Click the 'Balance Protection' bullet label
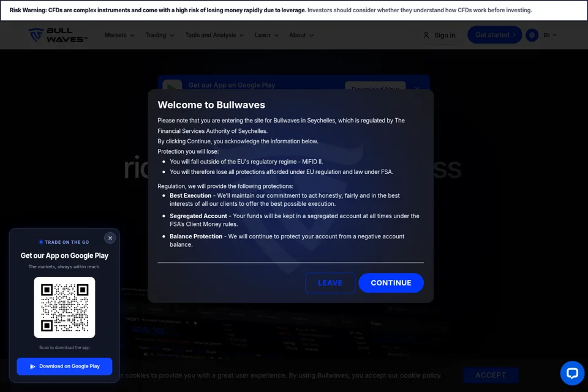This screenshot has height=392, width=588. tap(196, 236)
